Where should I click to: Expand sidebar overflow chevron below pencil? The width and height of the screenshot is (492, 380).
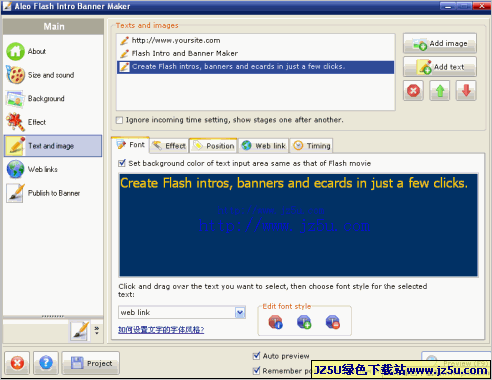97,330
